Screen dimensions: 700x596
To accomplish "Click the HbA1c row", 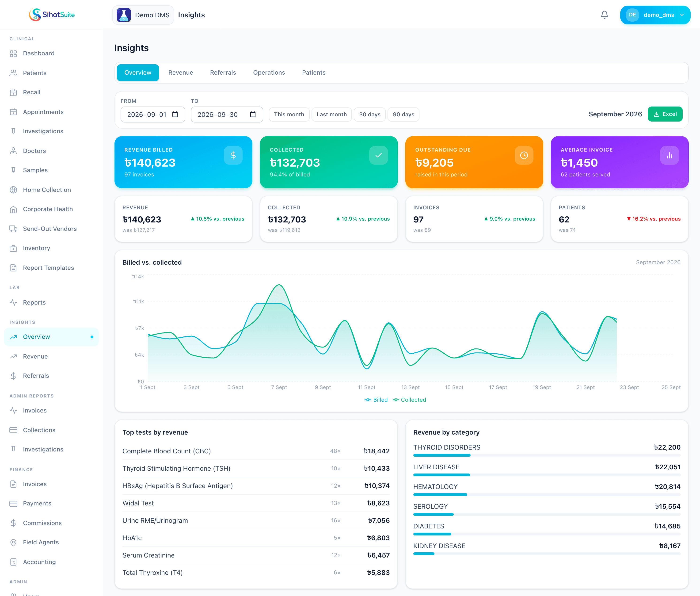I will click(256, 538).
